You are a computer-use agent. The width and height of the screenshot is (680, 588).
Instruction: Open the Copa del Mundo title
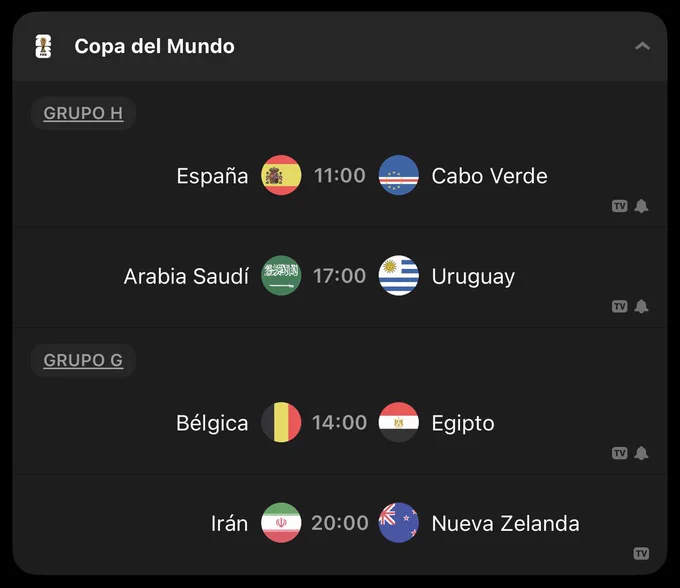(154, 46)
